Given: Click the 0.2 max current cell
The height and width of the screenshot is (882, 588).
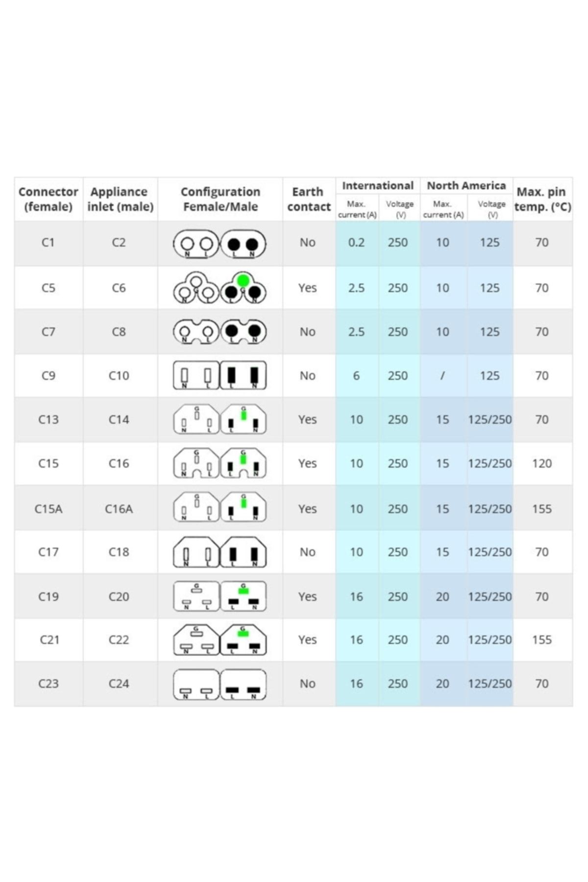Looking at the screenshot, I should pyautogui.click(x=357, y=243).
